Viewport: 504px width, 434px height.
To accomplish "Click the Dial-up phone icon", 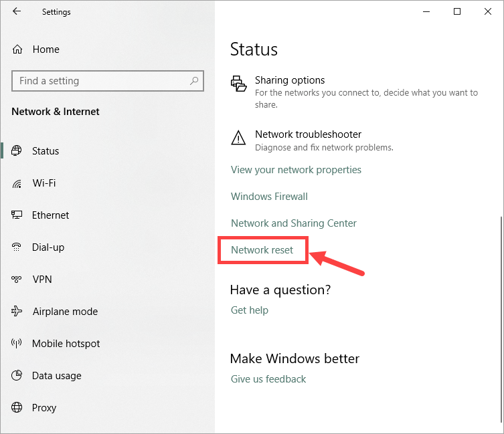I will coord(16,247).
